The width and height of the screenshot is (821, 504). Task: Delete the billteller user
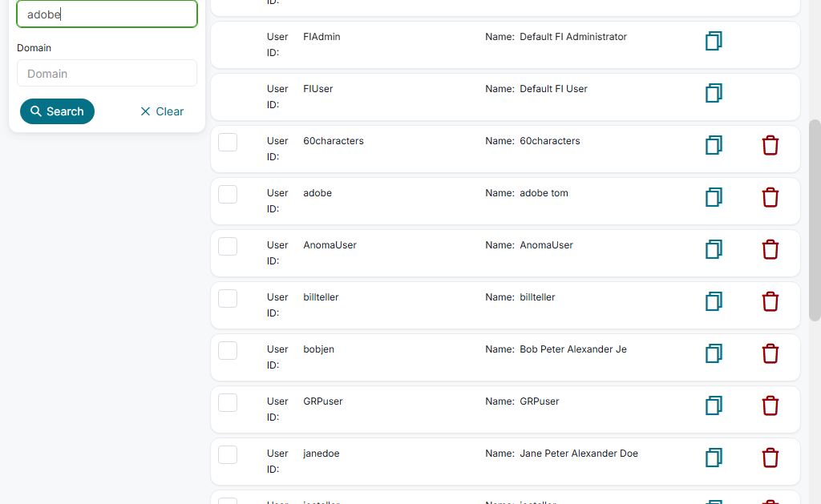770,301
